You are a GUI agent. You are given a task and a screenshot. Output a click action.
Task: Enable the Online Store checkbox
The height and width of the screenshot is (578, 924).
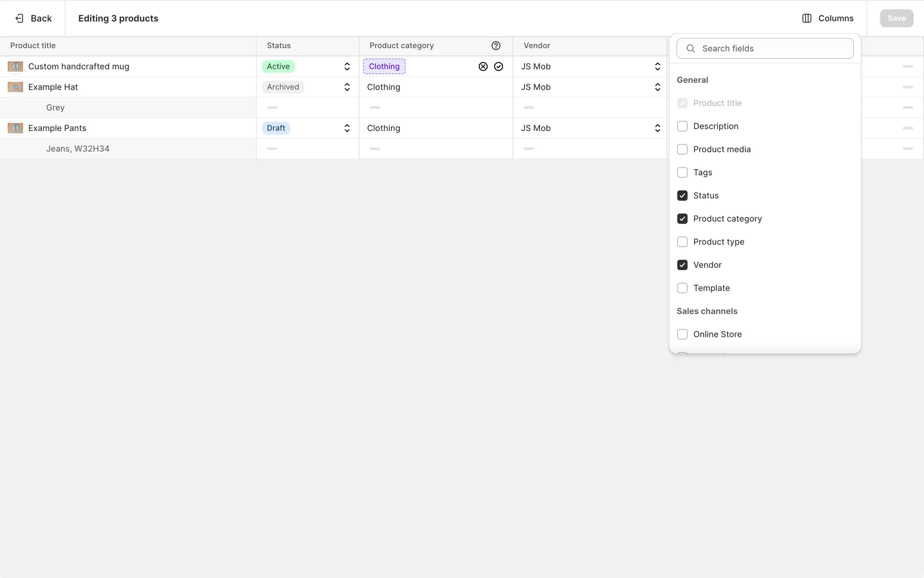click(682, 334)
